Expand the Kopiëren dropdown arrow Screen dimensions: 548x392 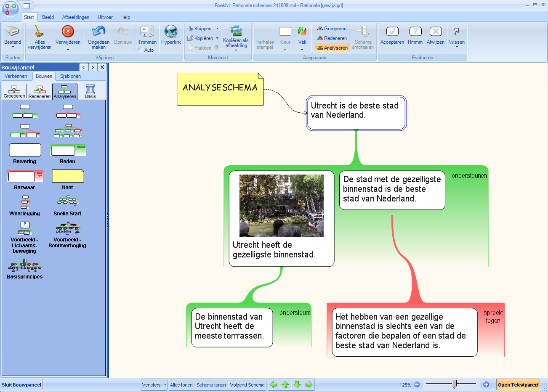[218, 38]
